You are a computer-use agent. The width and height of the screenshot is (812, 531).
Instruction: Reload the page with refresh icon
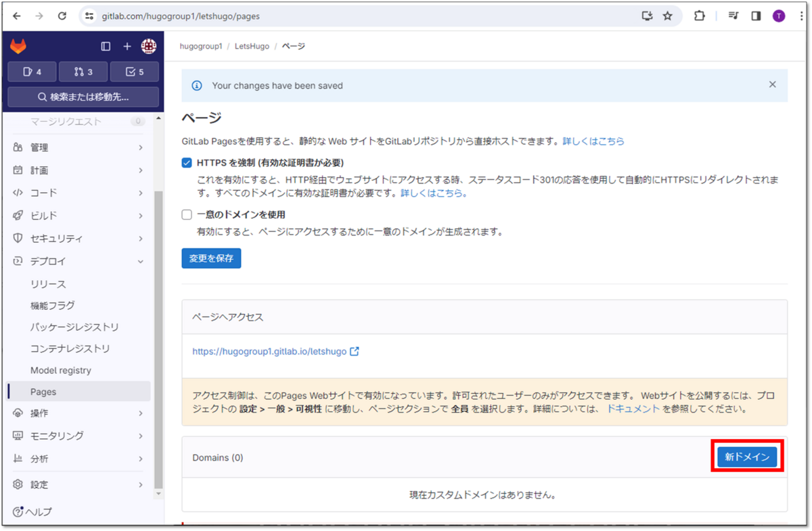click(x=62, y=16)
